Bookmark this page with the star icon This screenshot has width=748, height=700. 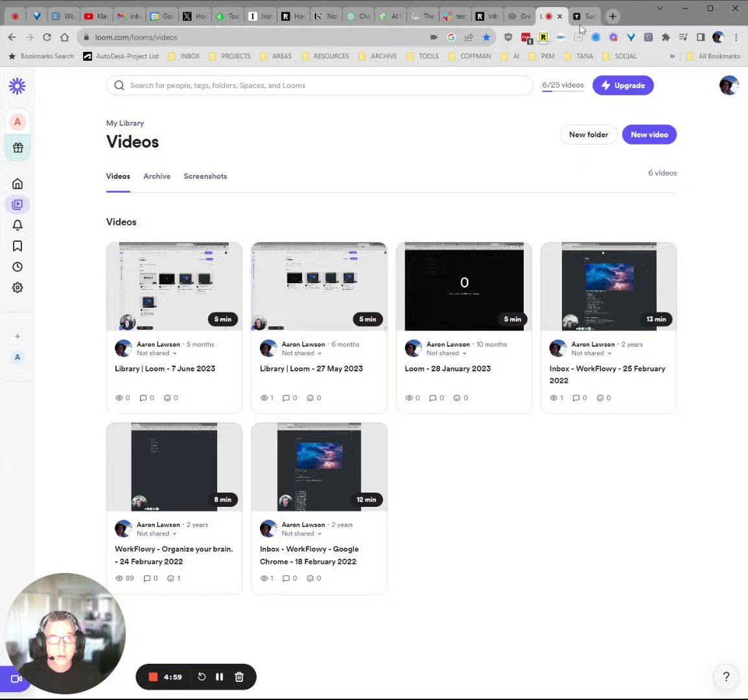486,37
